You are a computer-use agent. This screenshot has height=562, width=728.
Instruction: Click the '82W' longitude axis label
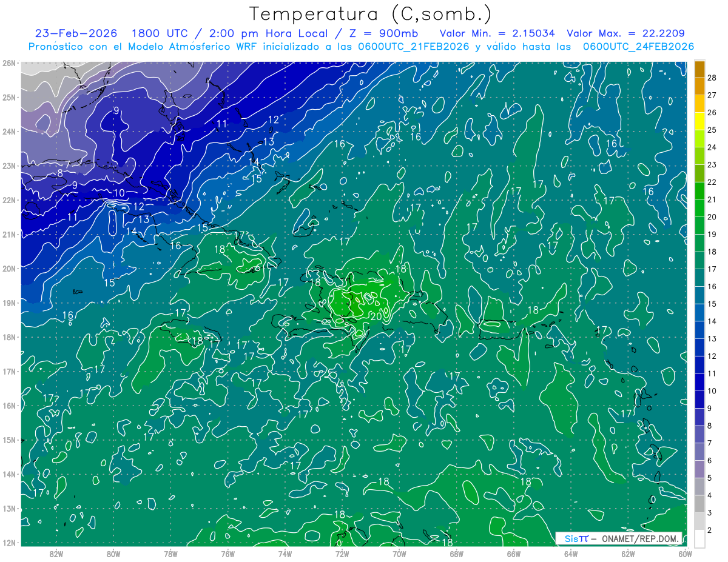(56, 554)
